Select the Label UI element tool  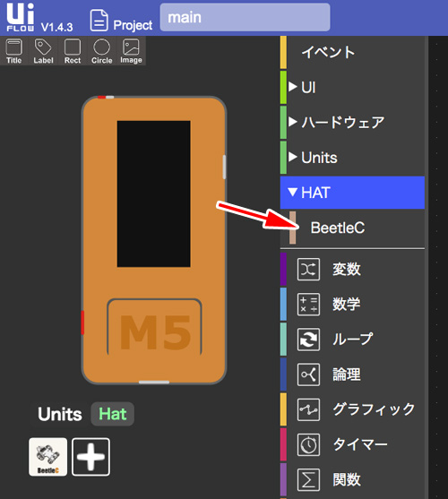(x=43, y=51)
